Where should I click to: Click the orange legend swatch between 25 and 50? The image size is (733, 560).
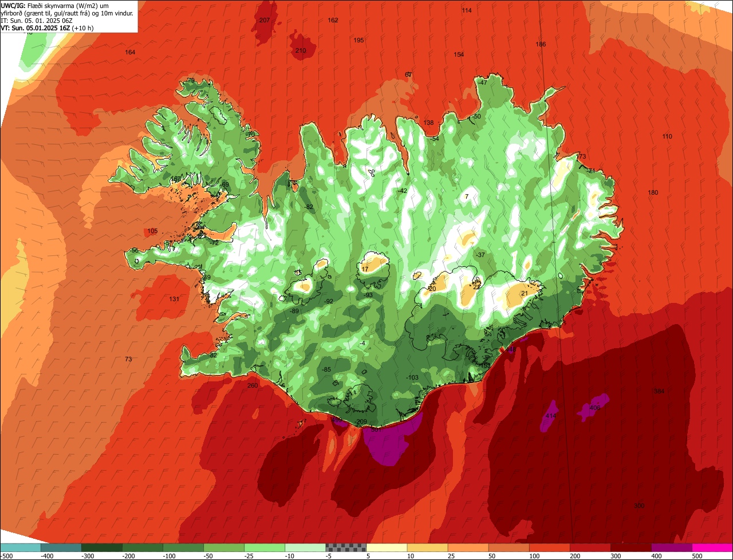[468, 547]
